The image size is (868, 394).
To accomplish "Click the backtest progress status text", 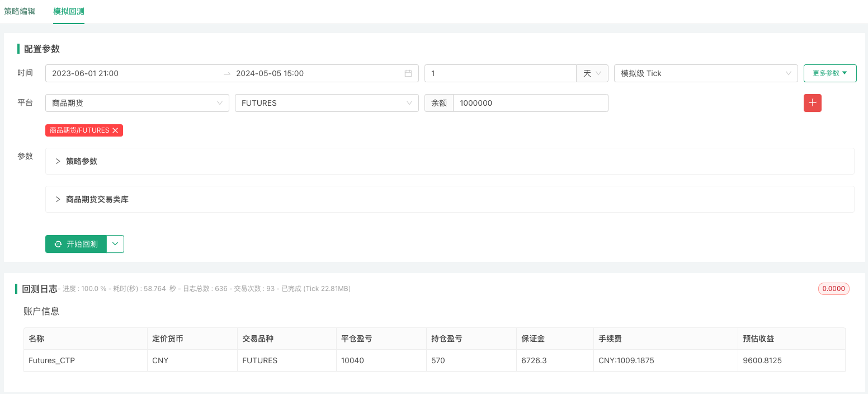I will pos(205,289).
